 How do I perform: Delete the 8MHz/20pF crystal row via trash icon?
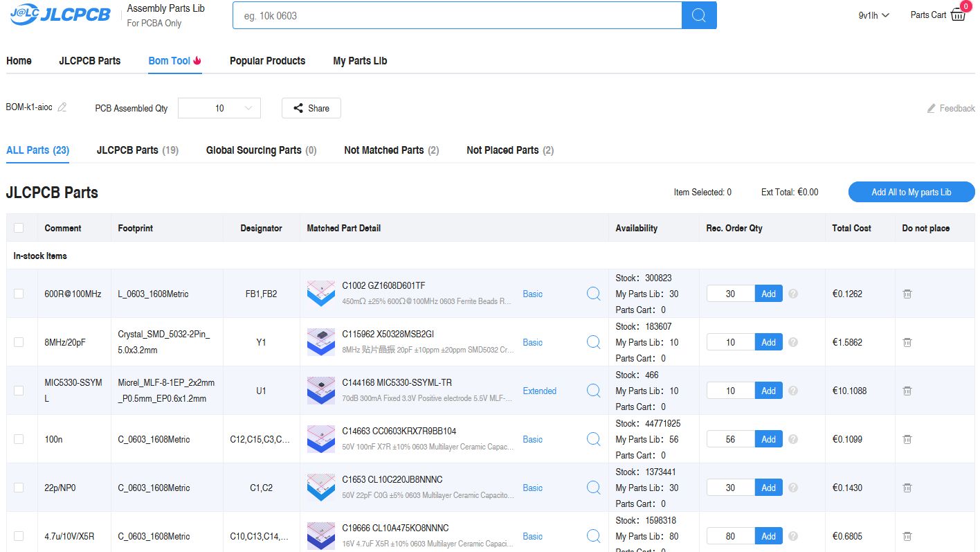907,342
